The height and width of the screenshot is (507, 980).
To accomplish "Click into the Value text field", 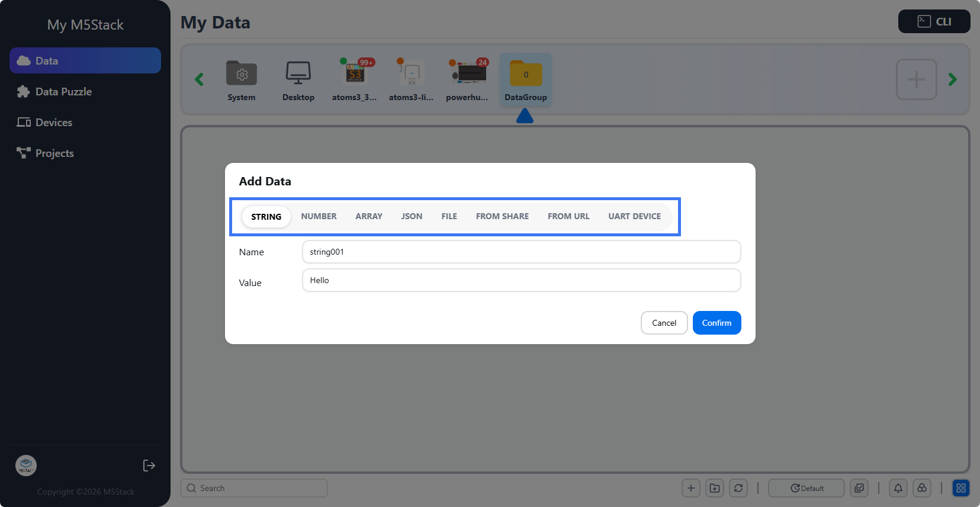I will [x=521, y=280].
